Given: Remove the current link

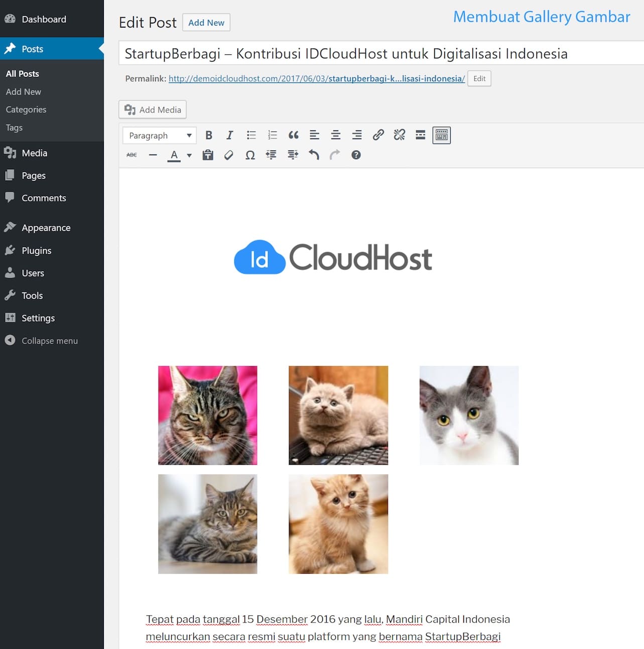Looking at the screenshot, I should tap(399, 135).
